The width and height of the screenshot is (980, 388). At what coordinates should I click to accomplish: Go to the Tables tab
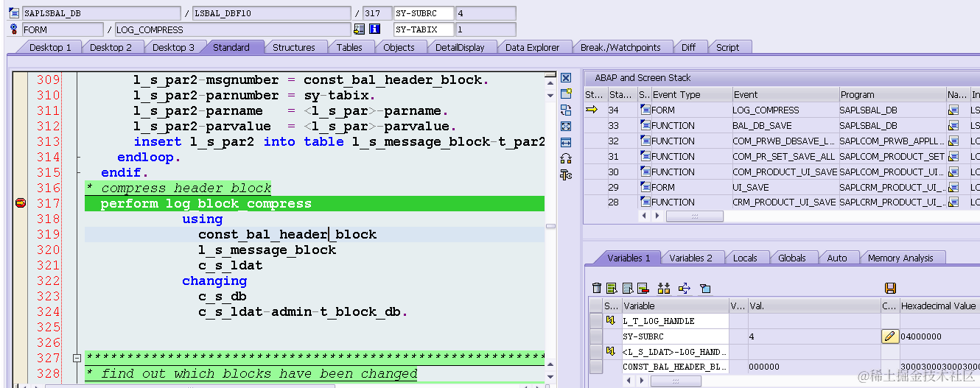click(349, 47)
